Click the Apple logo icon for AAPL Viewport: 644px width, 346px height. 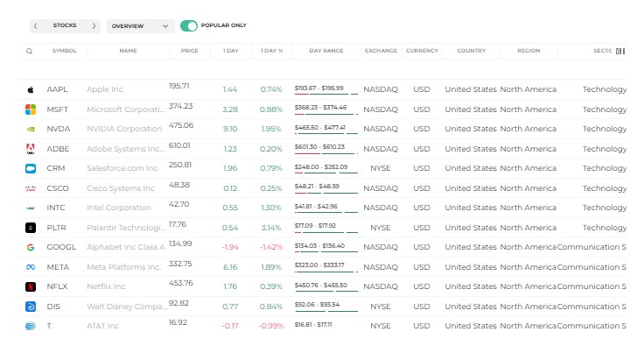[x=31, y=89]
